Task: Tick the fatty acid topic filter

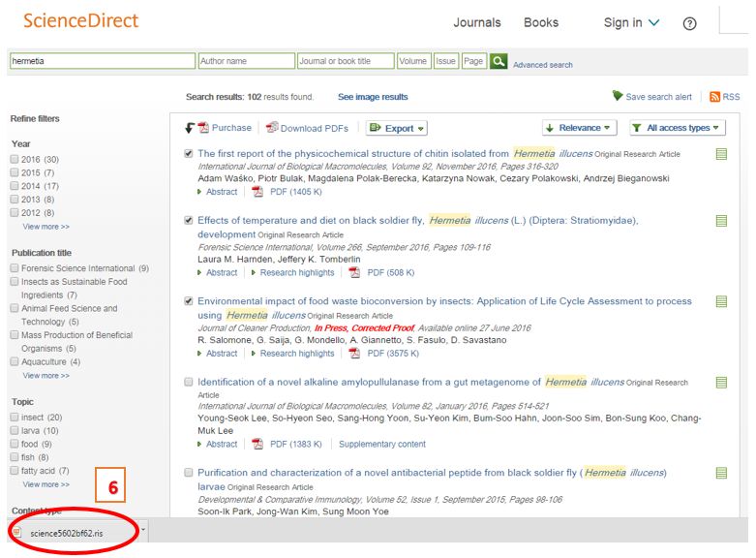Action: tap(15, 470)
